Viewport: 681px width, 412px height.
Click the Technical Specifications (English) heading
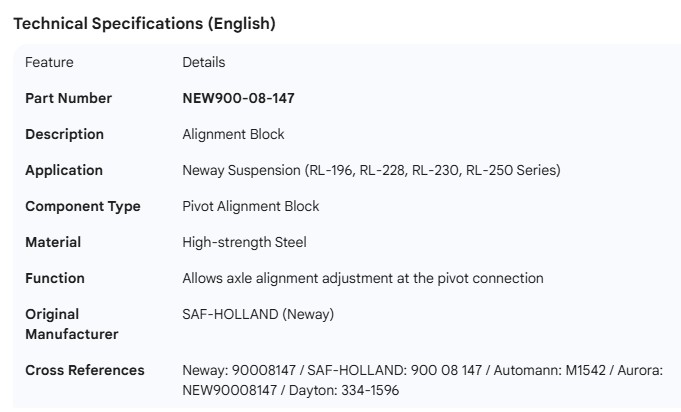point(144,24)
